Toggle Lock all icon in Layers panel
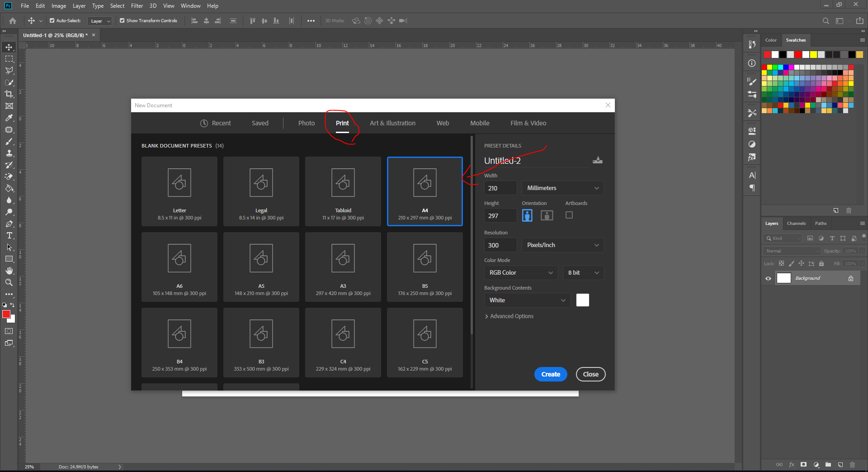Image resolution: width=868 pixels, height=472 pixels. coord(821,263)
